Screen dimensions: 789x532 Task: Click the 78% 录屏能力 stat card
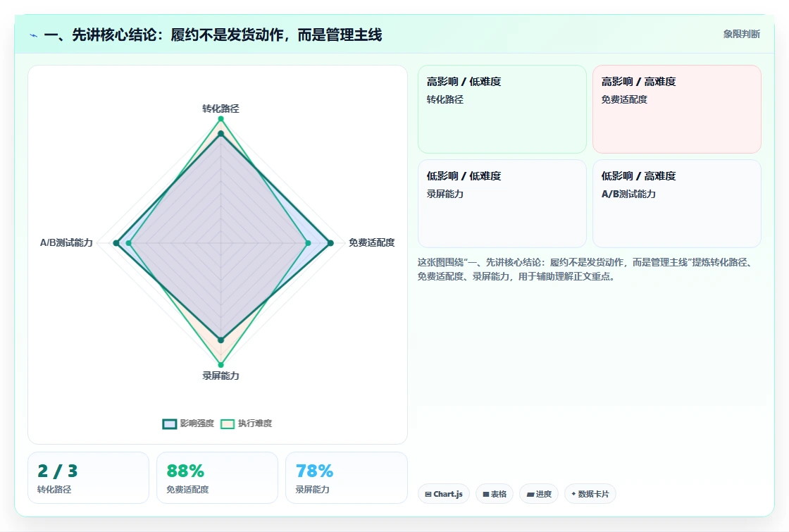pos(346,478)
